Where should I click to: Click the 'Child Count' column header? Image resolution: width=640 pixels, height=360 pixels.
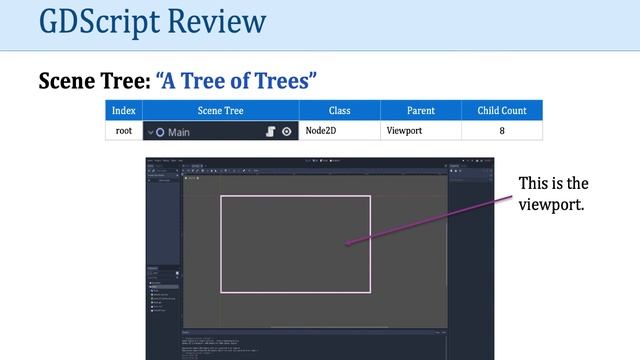502,110
